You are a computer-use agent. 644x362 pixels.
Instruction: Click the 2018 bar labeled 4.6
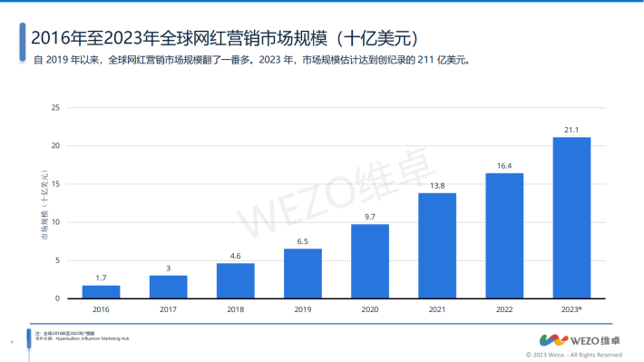tap(235, 280)
